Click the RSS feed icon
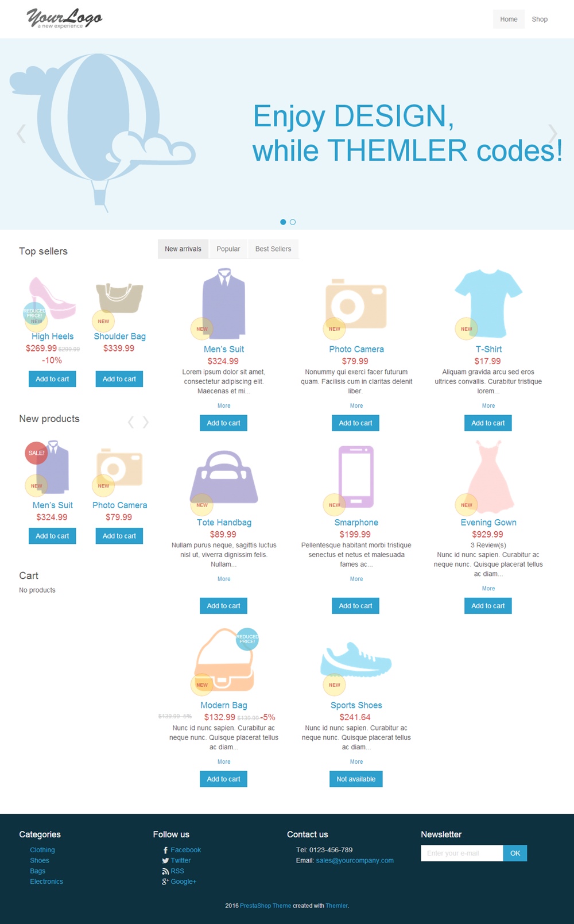 click(x=165, y=871)
